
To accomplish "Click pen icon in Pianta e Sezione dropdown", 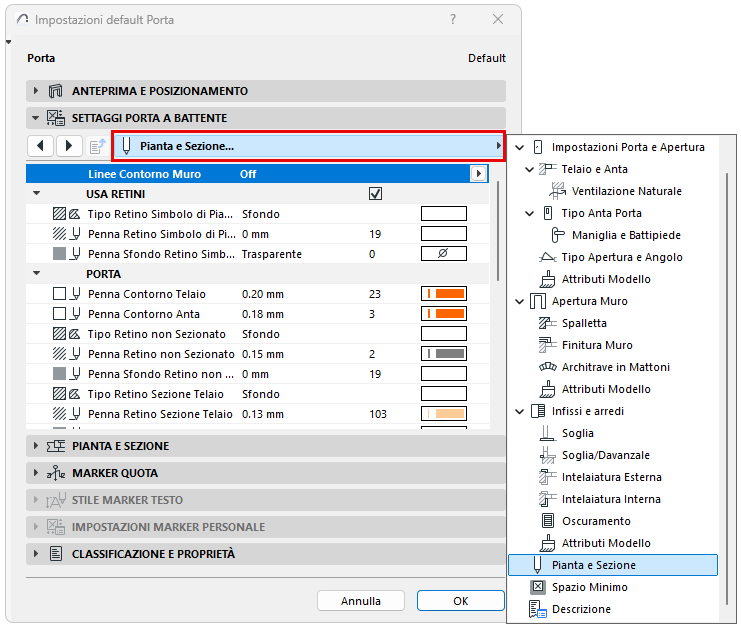I will [126, 146].
